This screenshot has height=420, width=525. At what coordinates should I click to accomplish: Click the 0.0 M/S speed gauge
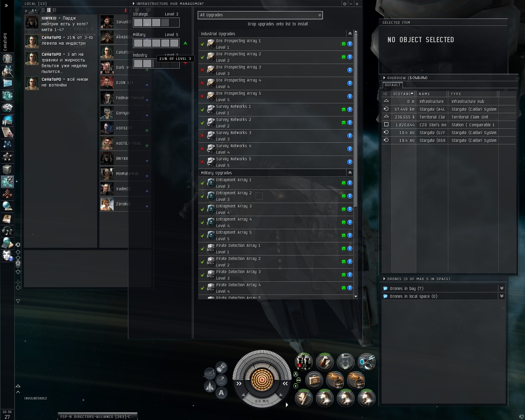tap(262, 401)
